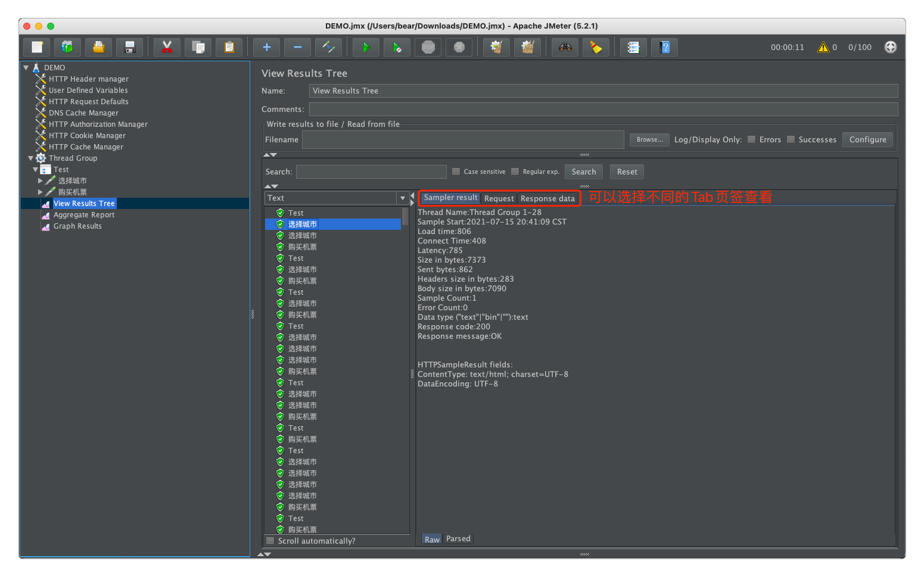Select the first Test result in list
Screen dimensions: 924x577
[295, 213]
